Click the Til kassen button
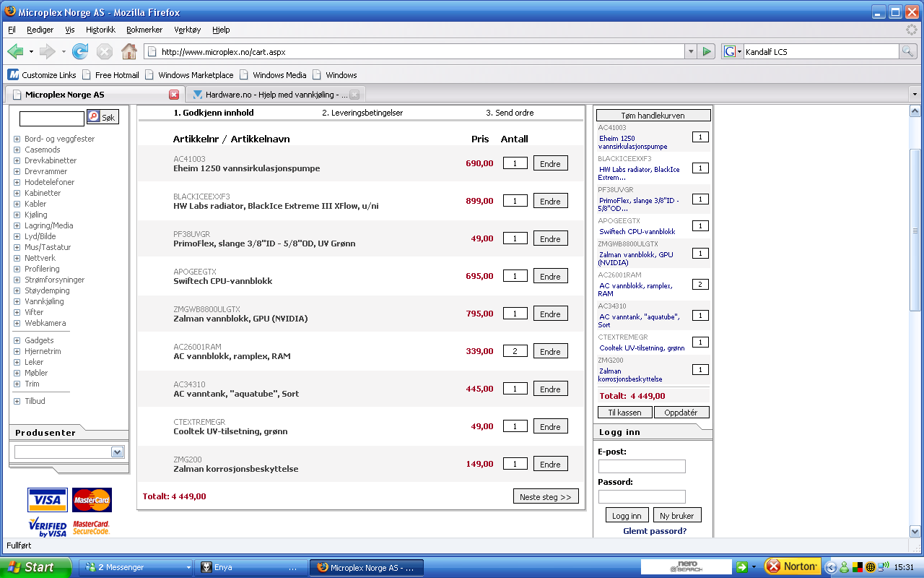The image size is (924, 578). tap(625, 413)
